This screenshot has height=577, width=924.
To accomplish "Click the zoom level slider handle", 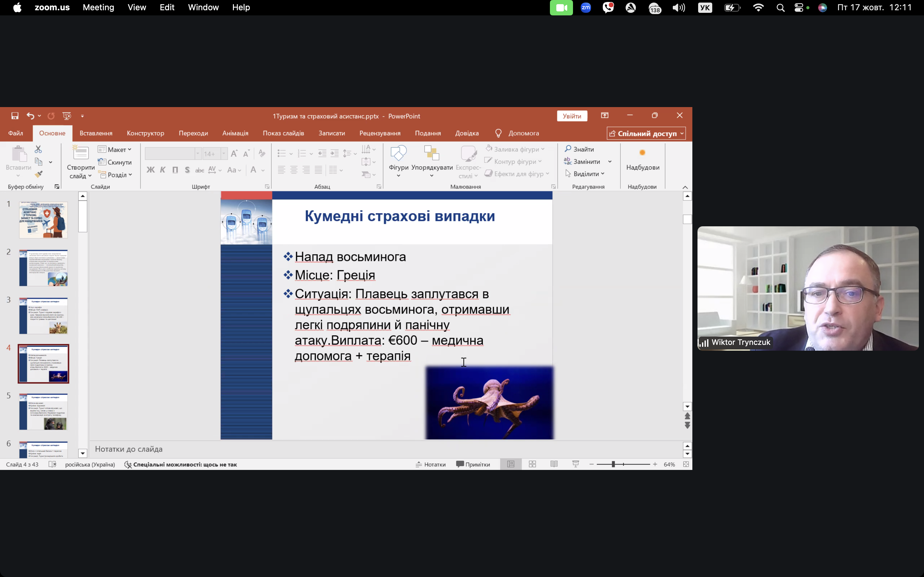I will 613,464.
